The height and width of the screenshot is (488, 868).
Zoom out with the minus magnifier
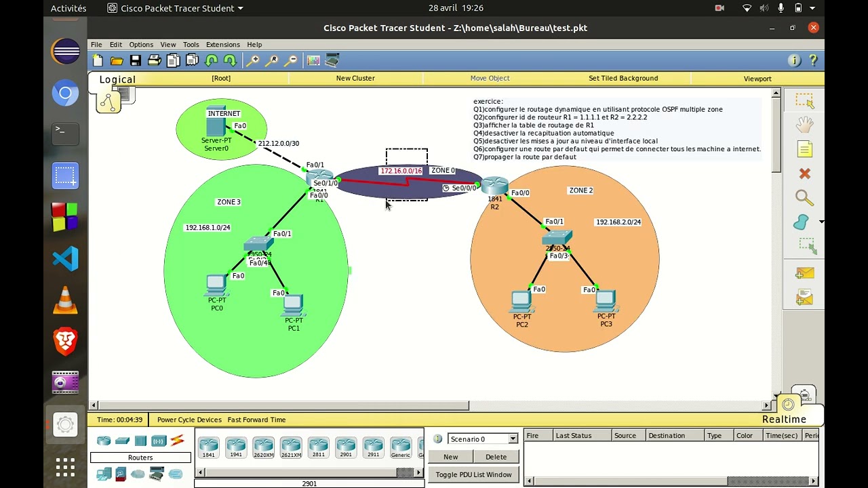click(x=290, y=60)
